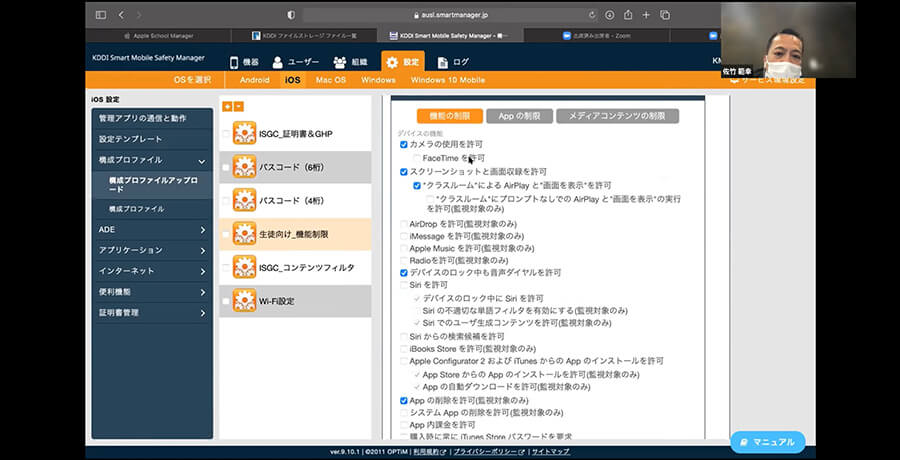Uncheck カメラの使用を許可 checkbox
The image size is (900, 460).
404,145
